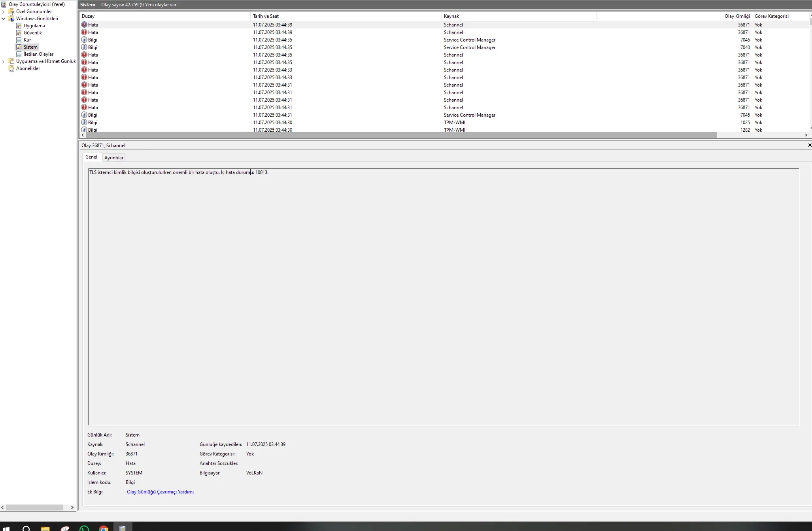Click Uygulama ve Hizmet Günlükleri folder icon
This screenshot has width=812, height=531.
(11, 61)
